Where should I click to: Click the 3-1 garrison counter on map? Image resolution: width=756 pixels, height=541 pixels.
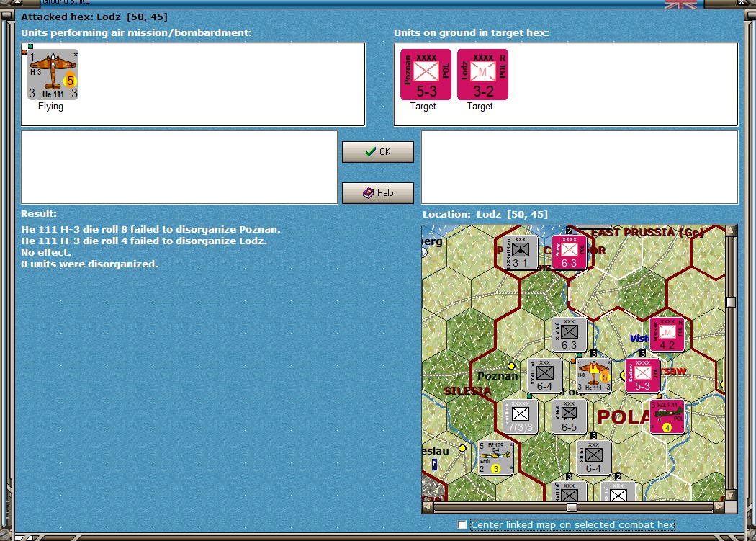(521, 252)
